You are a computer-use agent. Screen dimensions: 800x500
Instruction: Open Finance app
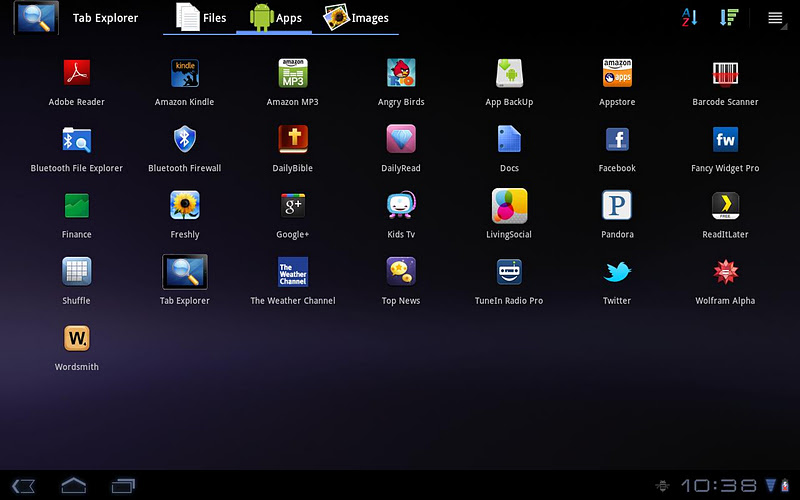point(77,206)
